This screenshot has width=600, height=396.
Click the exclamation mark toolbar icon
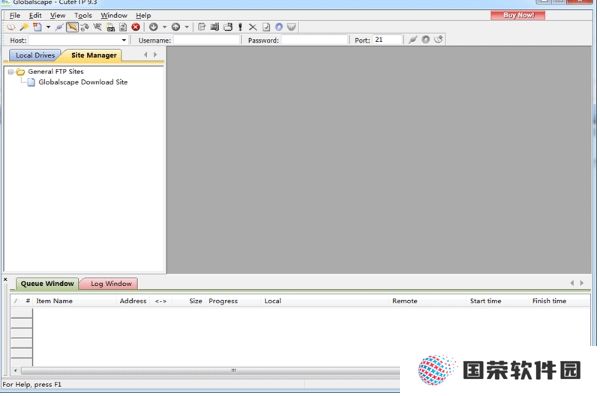click(240, 27)
